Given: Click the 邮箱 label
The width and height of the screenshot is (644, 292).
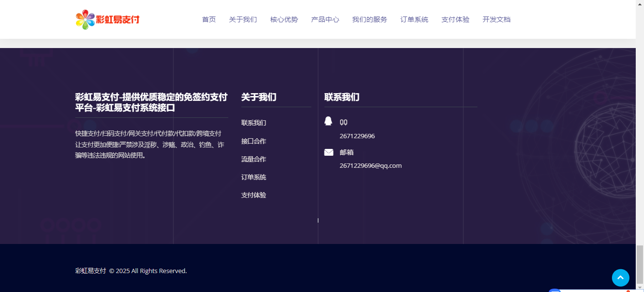Looking at the screenshot, I should click(346, 152).
